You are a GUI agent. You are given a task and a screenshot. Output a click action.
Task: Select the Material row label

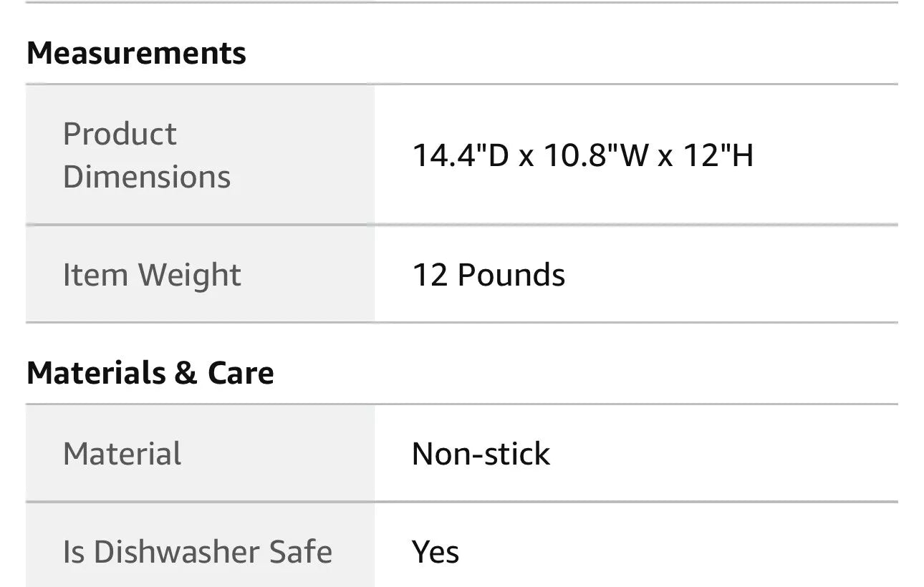point(122,454)
